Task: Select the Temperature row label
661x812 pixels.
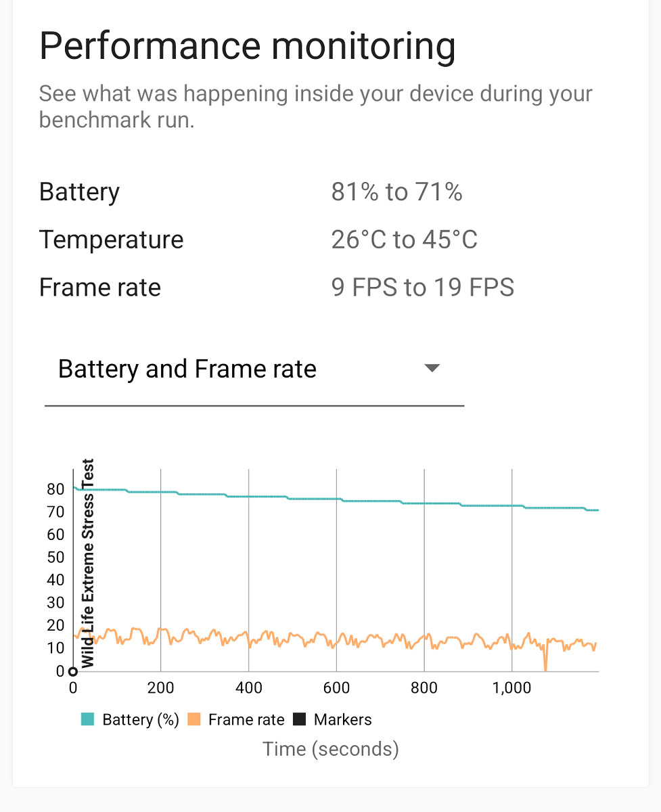Action: 111,240
